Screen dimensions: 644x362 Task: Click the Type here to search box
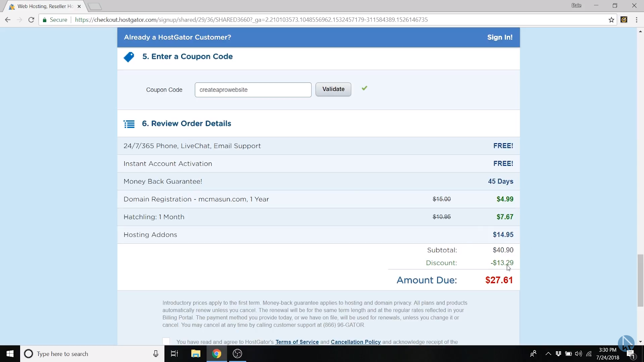[x=92, y=354]
